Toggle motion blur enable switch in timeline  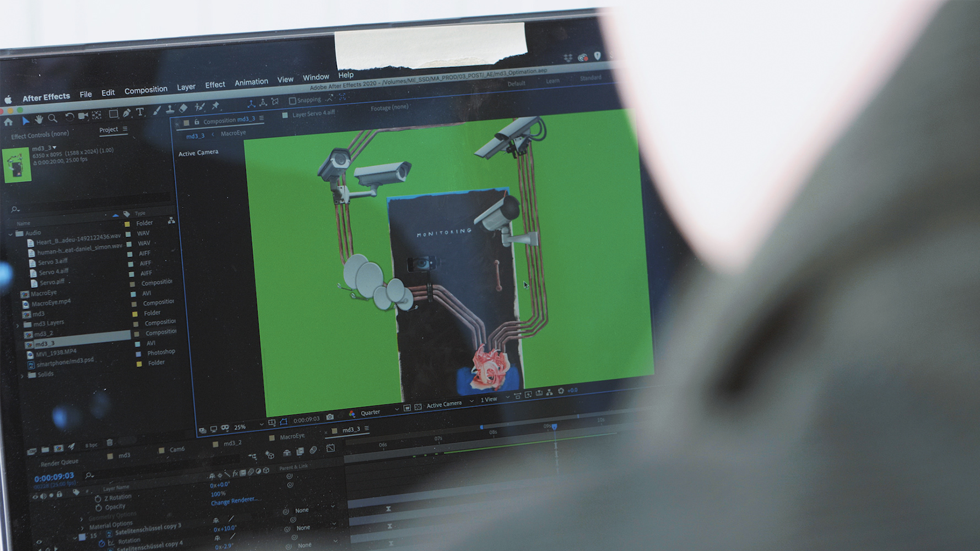[x=313, y=450]
